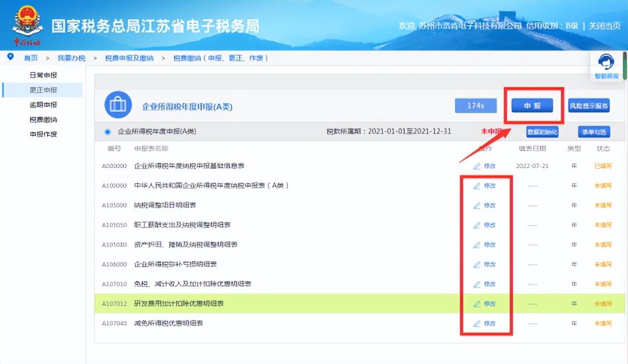The height and width of the screenshot is (364, 628).
Task: Click the 已填写 status in row A000000
Action: point(603,166)
